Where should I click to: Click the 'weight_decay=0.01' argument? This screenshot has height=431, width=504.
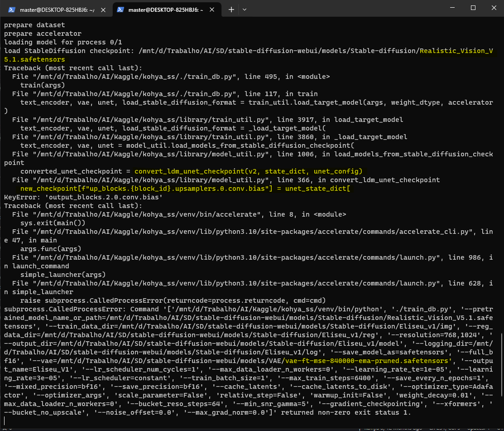click(434, 395)
